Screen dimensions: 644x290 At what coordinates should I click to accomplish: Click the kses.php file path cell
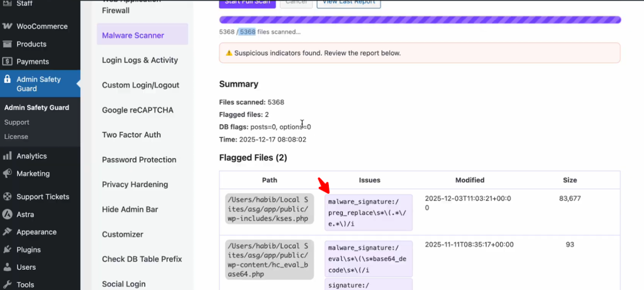tap(269, 209)
